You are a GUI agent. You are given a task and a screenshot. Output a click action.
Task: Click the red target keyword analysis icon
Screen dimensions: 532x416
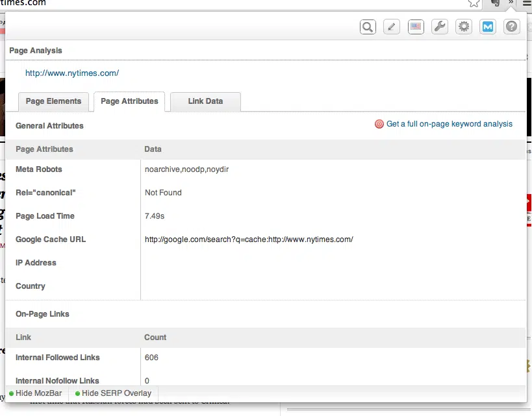point(379,124)
